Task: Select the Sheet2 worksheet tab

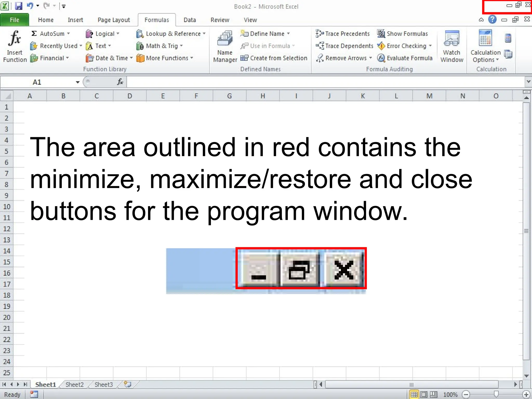Action: [75, 384]
